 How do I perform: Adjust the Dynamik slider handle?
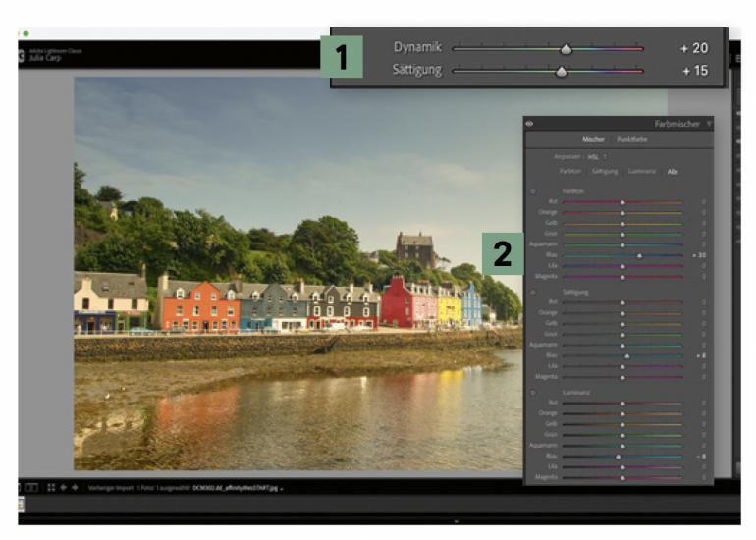[567, 49]
